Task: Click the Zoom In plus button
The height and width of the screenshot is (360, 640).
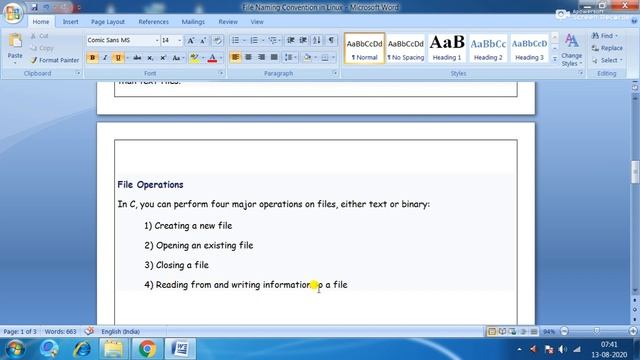Action: click(633, 331)
